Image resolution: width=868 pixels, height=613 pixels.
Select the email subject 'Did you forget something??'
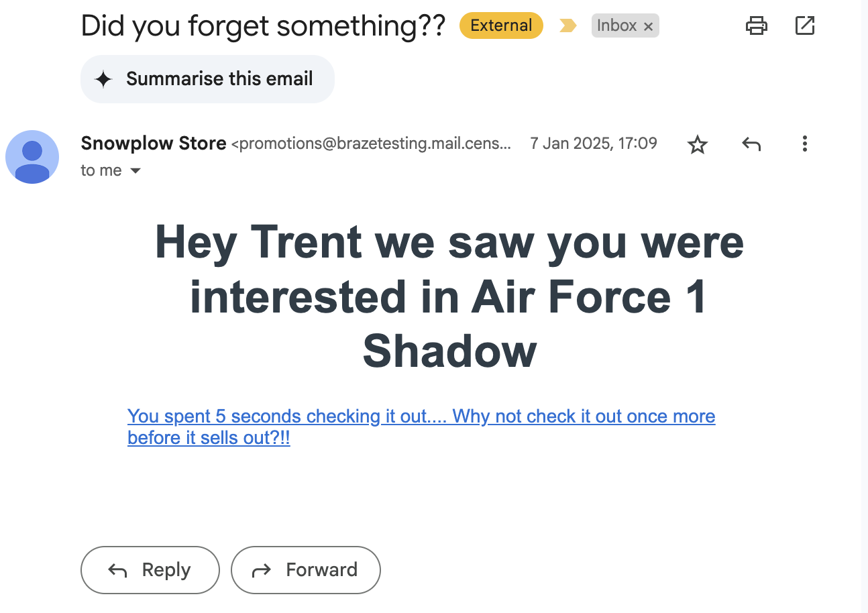pyautogui.click(x=262, y=25)
